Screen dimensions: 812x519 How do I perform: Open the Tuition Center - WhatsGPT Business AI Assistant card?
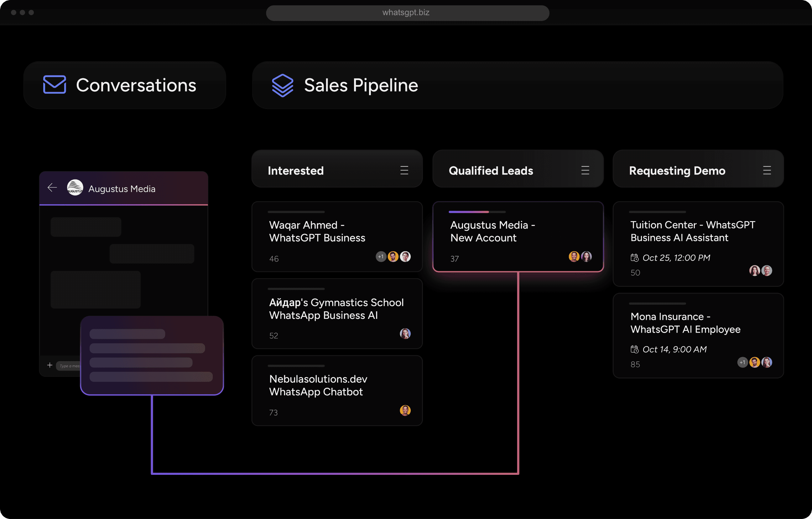[698, 245]
